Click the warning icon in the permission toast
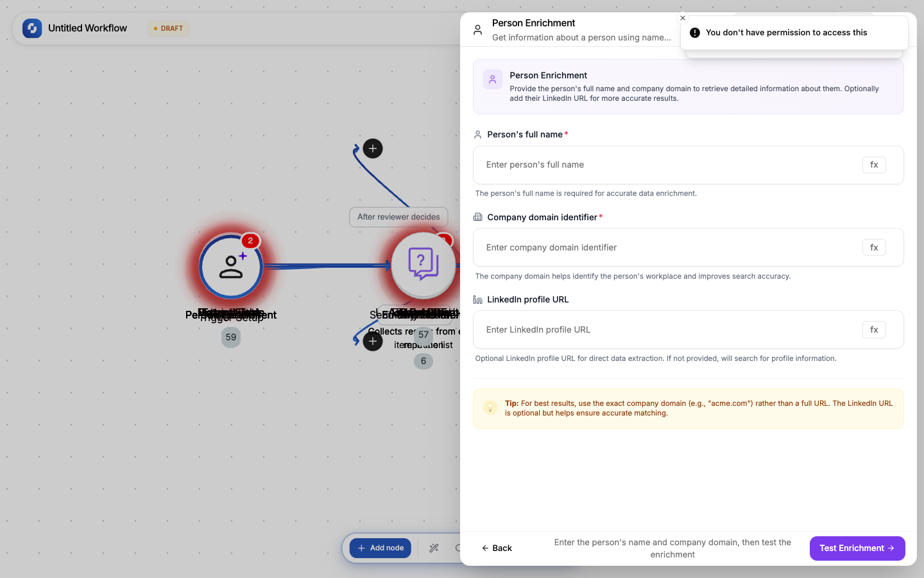The height and width of the screenshot is (578, 924). (x=695, y=33)
